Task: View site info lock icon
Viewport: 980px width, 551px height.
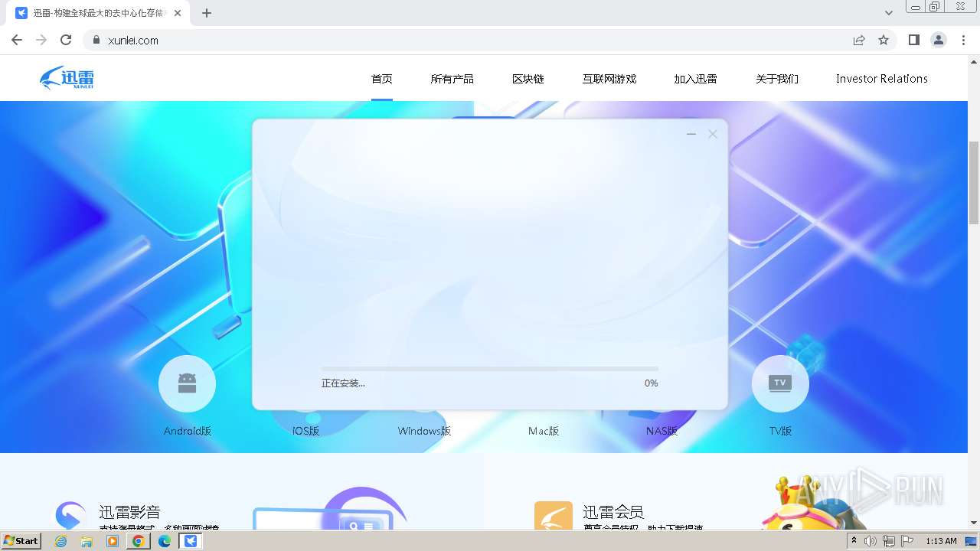Action: pyautogui.click(x=96, y=41)
